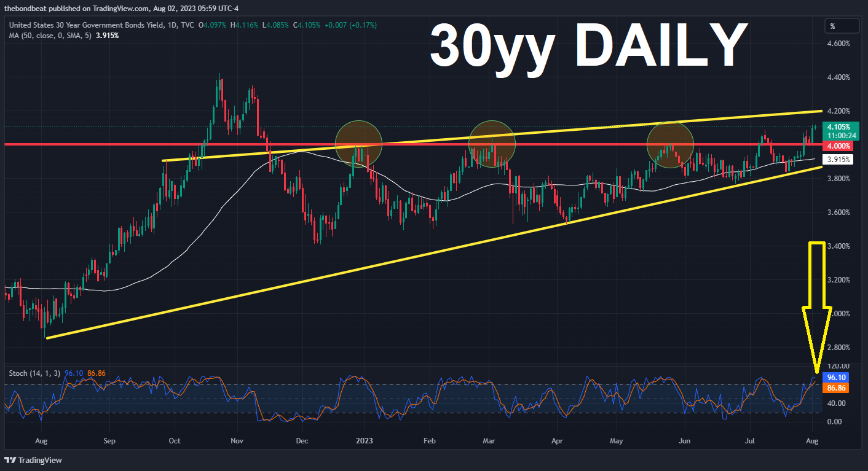Image resolution: width=868 pixels, height=471 pixels.
Task: Click the Nov label on the time axis
Action: click(x=237, y=441)
